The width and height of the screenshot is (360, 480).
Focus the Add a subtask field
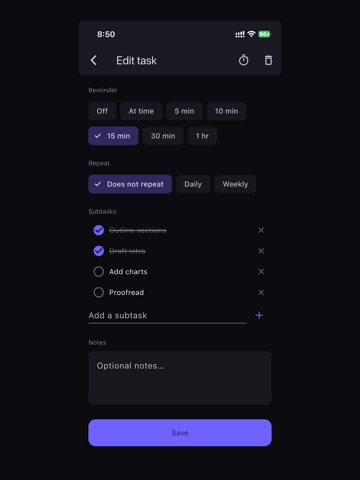(x=167, y=315)
